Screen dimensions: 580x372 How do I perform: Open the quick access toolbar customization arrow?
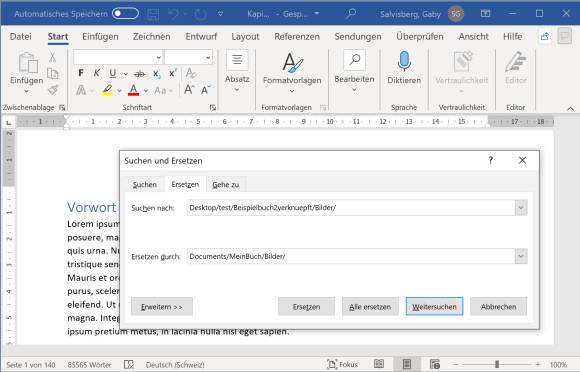coord(220,14)
